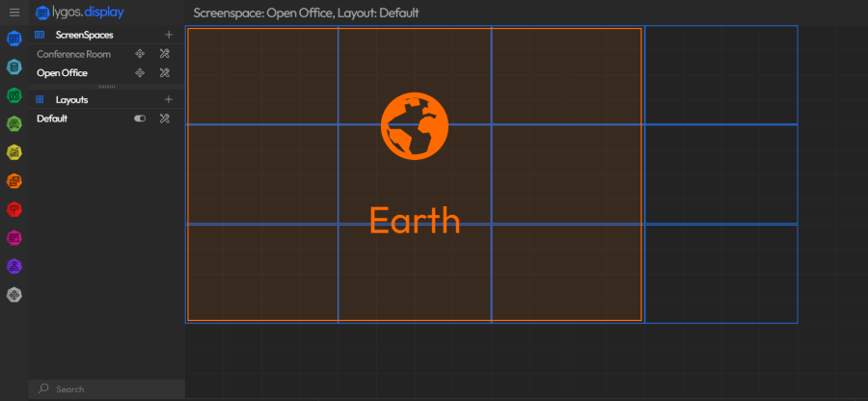Click the search field
Viewport: 868px width, 401px height.
coord(107,389)
